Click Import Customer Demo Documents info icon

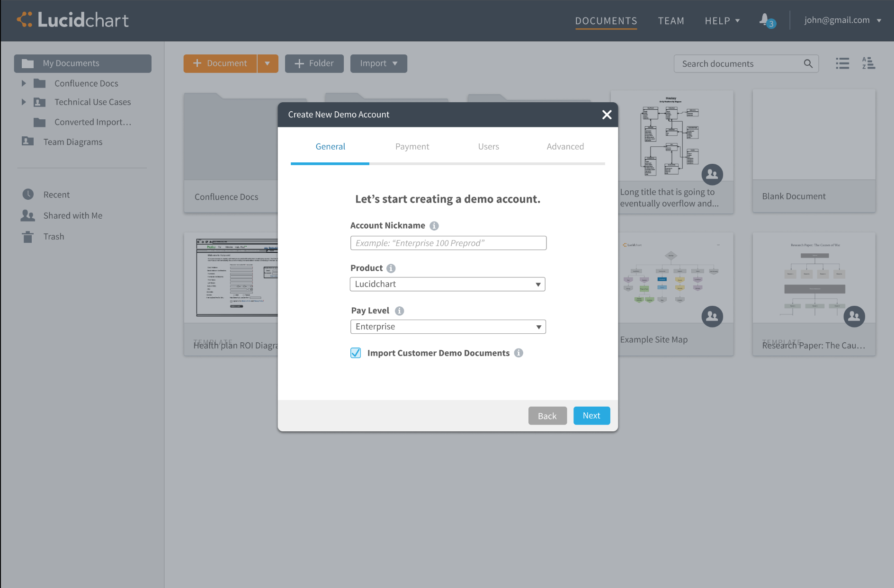click(519, 353)
